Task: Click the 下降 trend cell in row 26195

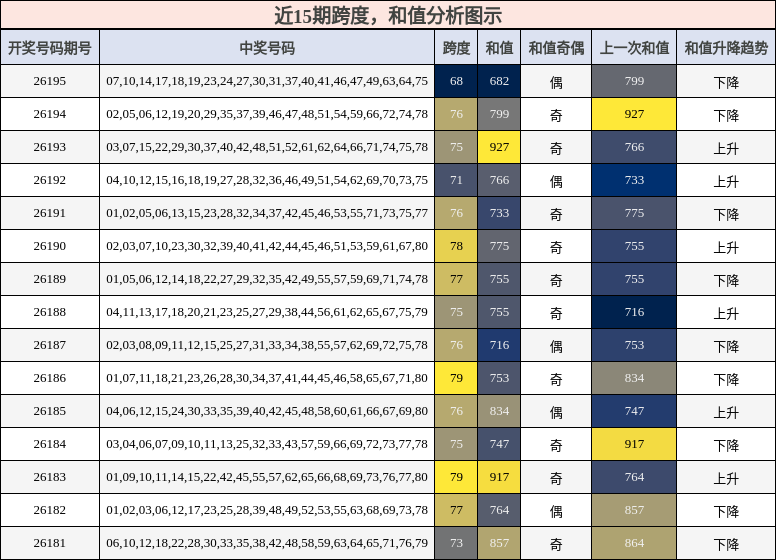Action: coord(727,82)
